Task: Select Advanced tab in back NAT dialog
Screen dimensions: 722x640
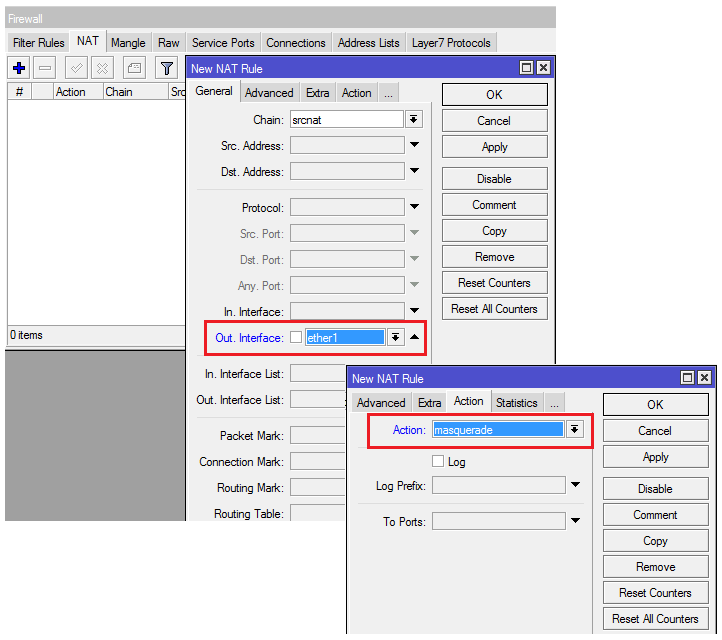Action: tap(269, 93)
